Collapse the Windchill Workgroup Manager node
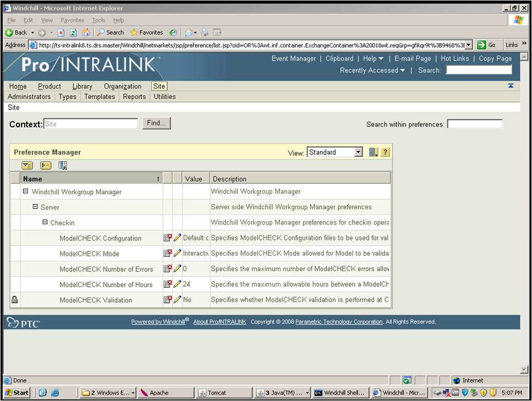532x401 pixels. [26, 191]
